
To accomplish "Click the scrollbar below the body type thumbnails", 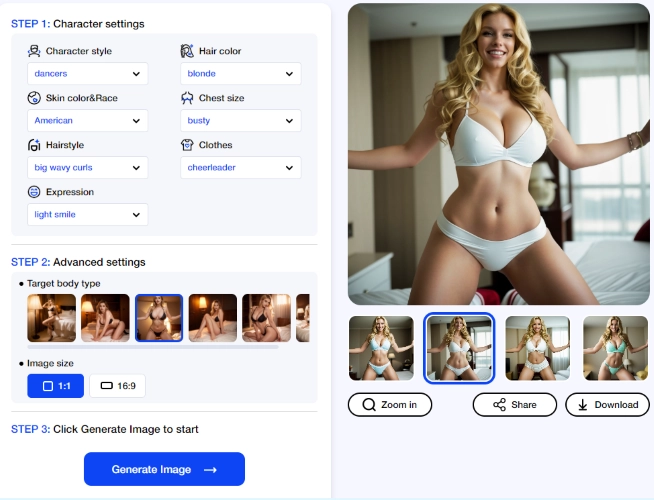I will coord(150,347).
